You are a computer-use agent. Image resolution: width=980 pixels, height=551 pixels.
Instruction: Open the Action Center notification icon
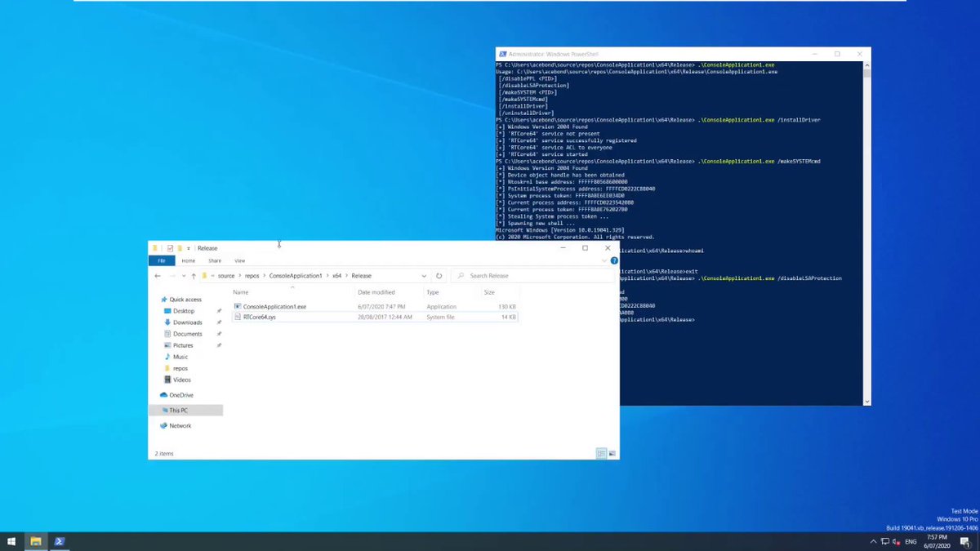pyautogui.click(x=967, y=540)
